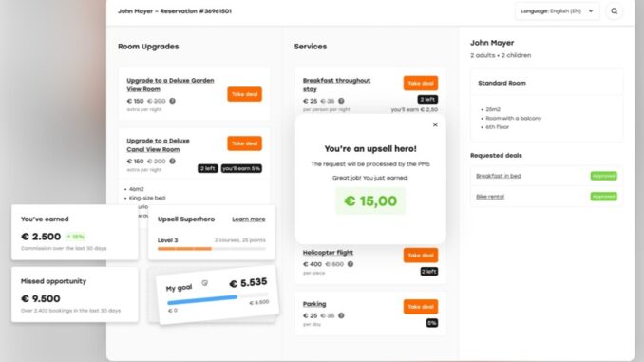Take deal for Parking
644x362 pixels.
click(420, 307)
